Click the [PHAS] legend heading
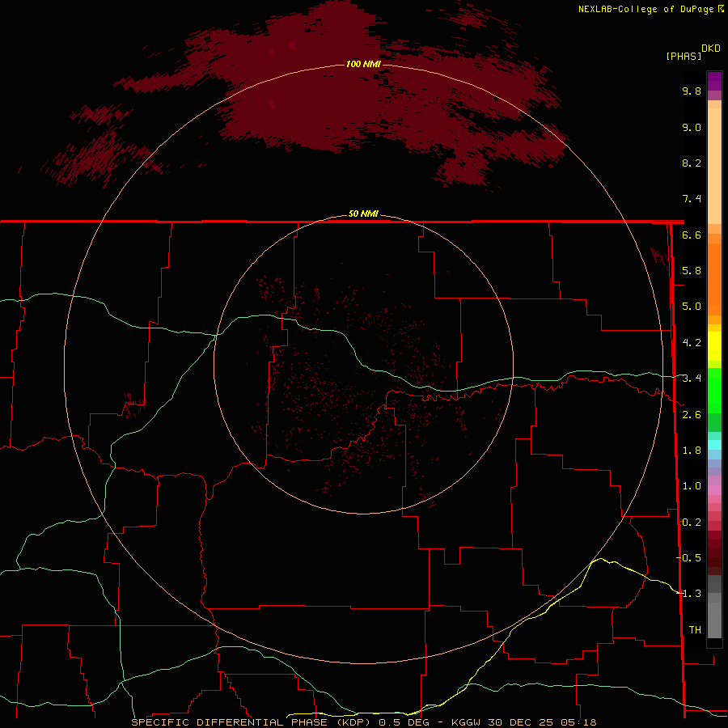 (x=684, y=56)
